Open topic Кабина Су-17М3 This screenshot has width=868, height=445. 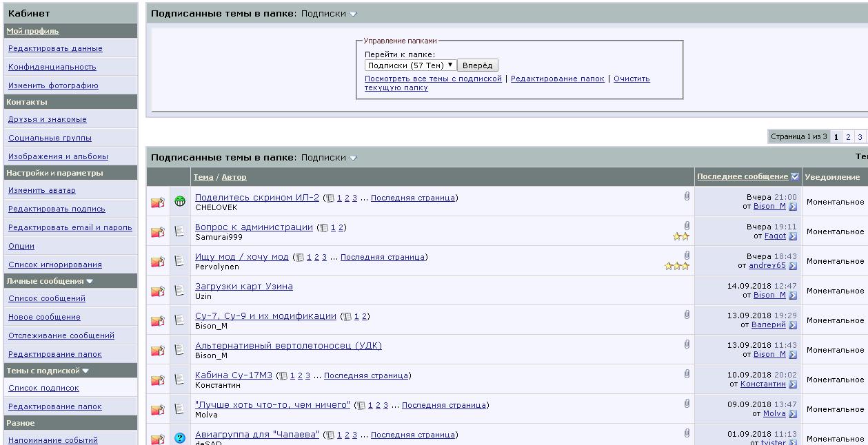click(x=234, y=375)
